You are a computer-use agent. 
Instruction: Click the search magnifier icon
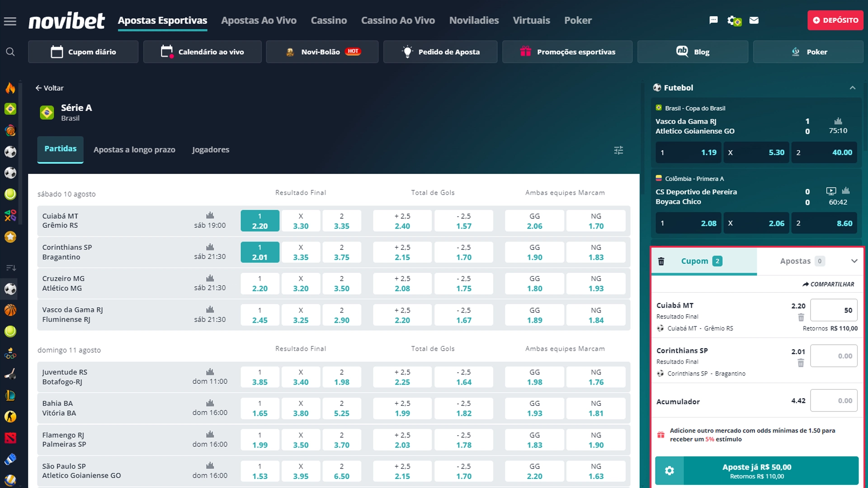10,52
